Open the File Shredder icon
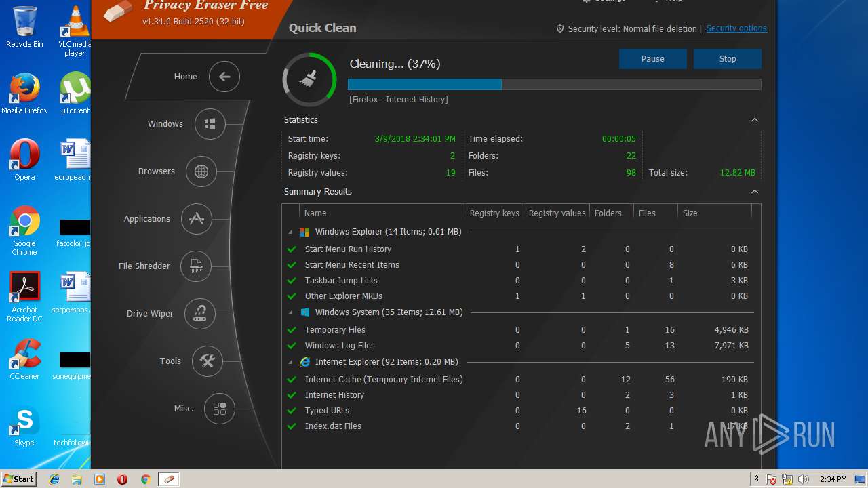Image resolution: width=868 pixels, height=488 pixels. (196, 266)
